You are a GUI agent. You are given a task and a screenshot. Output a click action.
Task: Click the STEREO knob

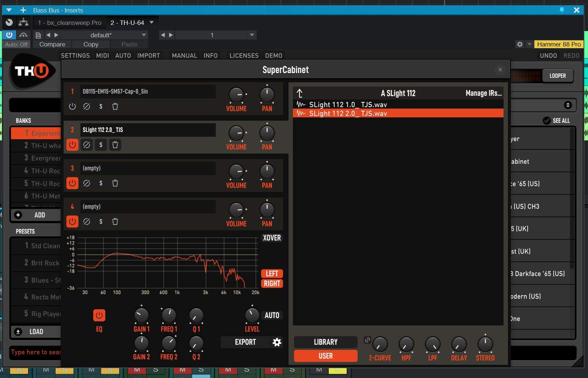(x=485, y=344)
